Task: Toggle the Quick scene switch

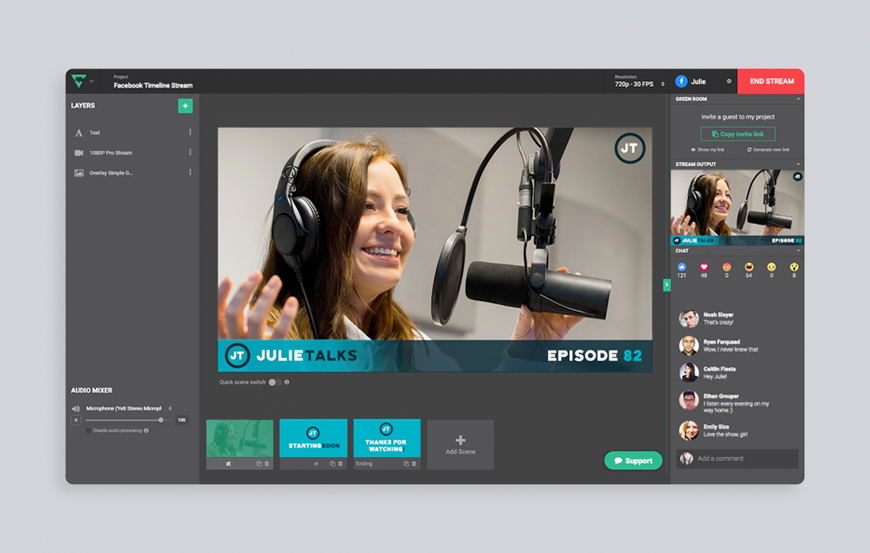Action: 275,382
